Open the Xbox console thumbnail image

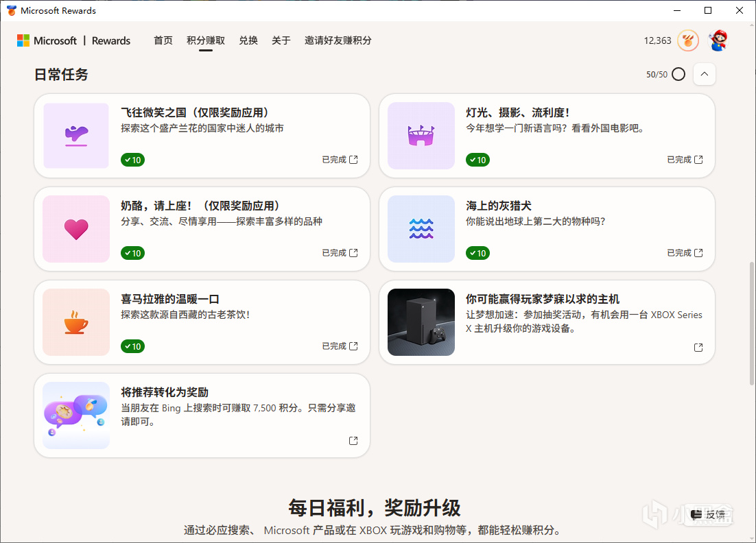click(x=421, y=322)
